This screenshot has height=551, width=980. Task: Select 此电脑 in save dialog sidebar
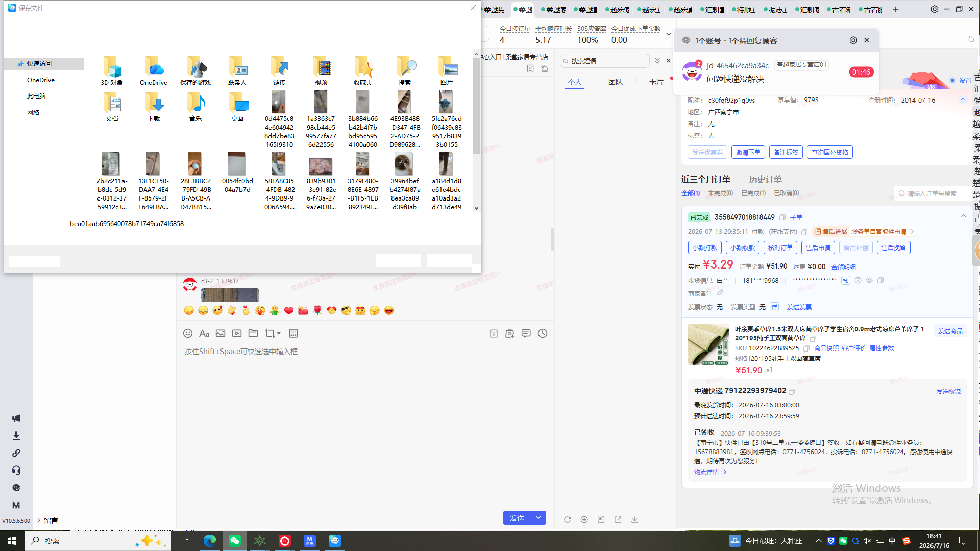click(x=36, y=96)
